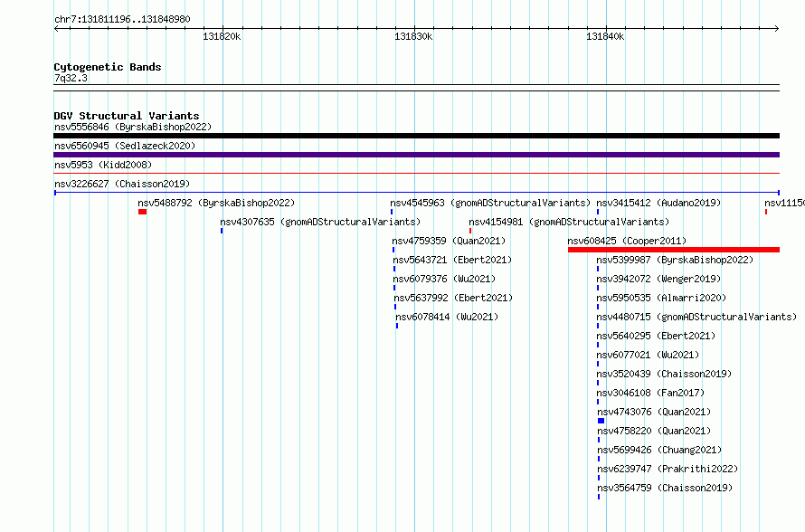Open nsv5637992 (Ebert2021) label
Image resolution: width=805 pixels, height=532 pixels.
[453, 298]
